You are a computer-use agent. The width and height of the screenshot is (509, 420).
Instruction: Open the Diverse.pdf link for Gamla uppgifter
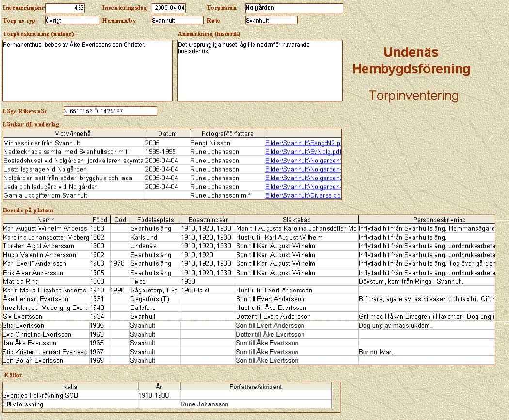click(x=303, y=195)
